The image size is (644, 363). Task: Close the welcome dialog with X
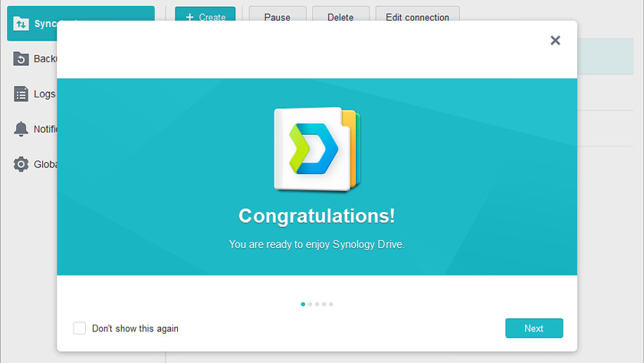[555, 41]
